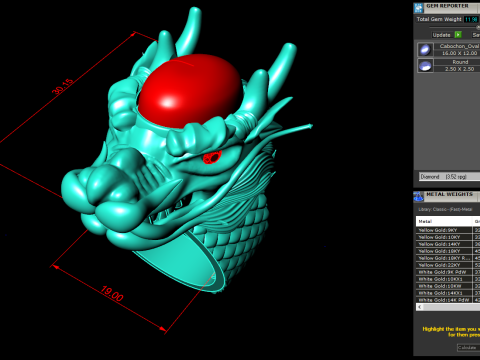480x360 pixels.
Task: Click the slider track below Total Gem Weight
Action: [453, 27]
